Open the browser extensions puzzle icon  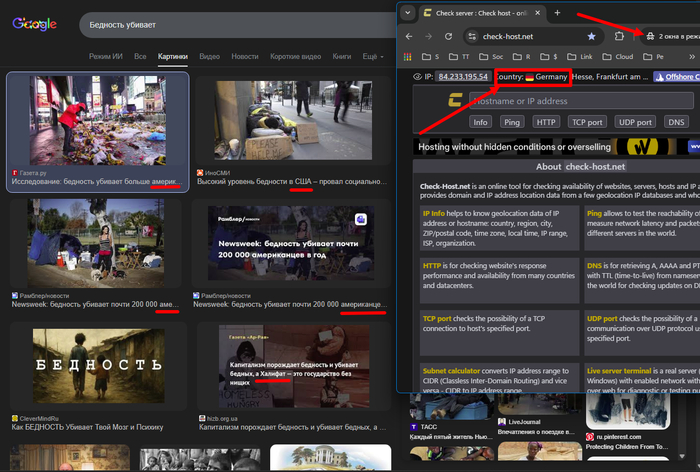[x=619, y=36]
